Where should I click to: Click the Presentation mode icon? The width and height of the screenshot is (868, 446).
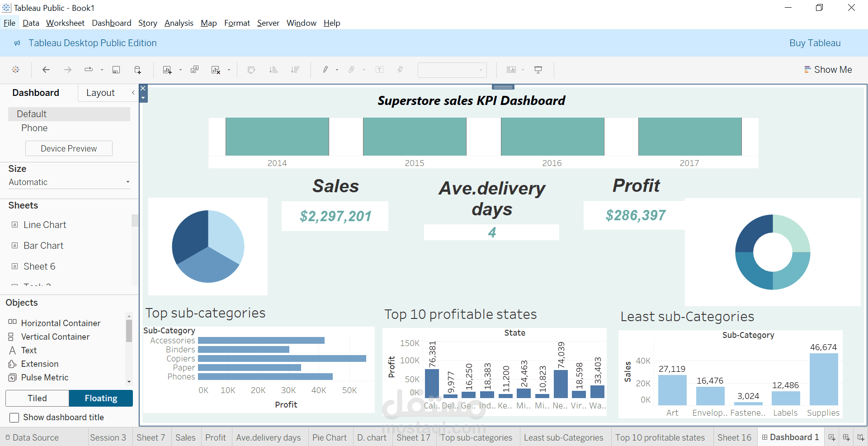(538, 70)
